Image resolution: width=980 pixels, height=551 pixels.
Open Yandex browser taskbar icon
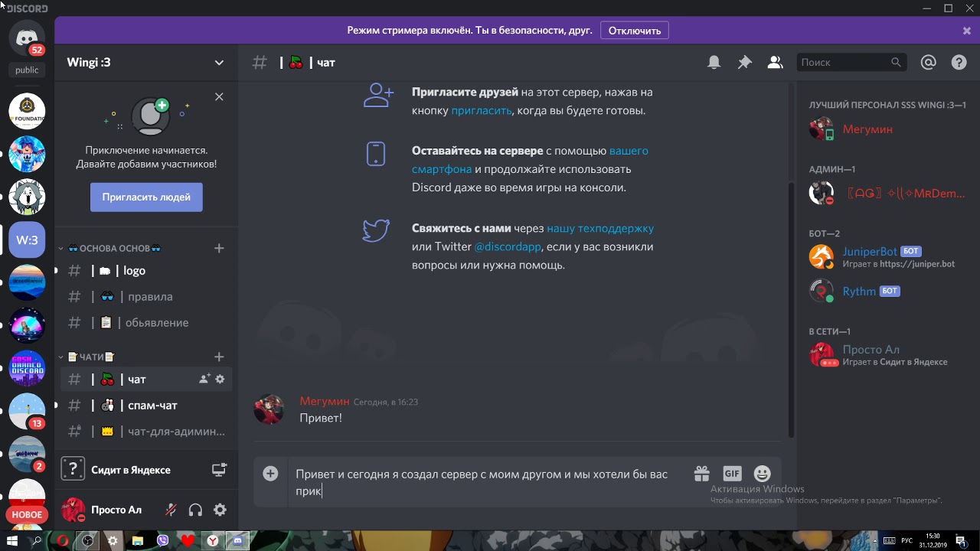pos(212,540)
